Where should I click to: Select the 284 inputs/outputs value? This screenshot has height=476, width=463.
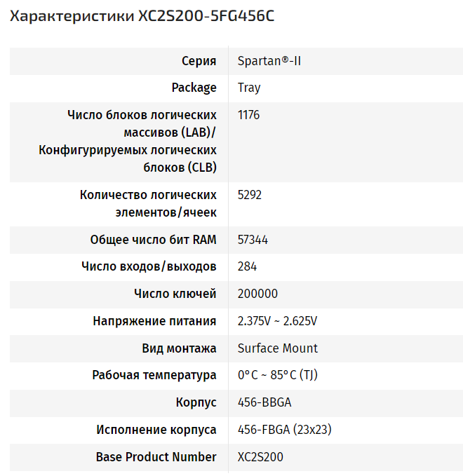pyautogui.click(x=247, y=266)
